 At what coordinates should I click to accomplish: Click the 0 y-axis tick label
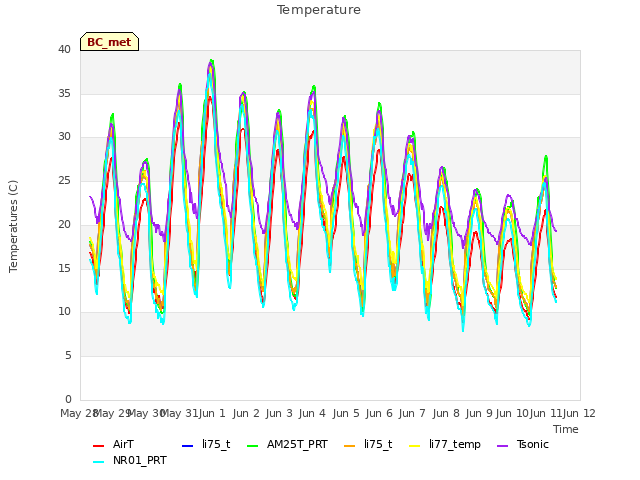[68, 399]
